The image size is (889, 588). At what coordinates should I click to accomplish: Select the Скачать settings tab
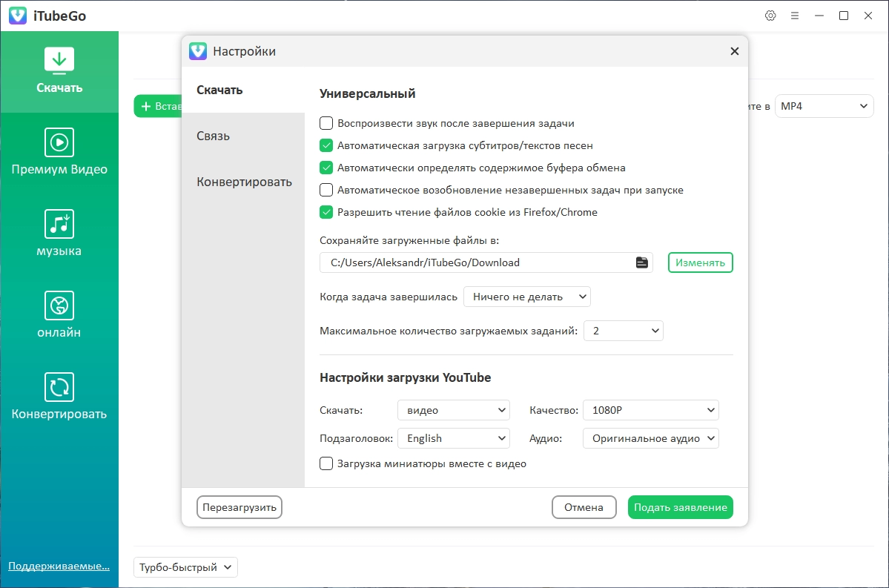coord(243,90)
